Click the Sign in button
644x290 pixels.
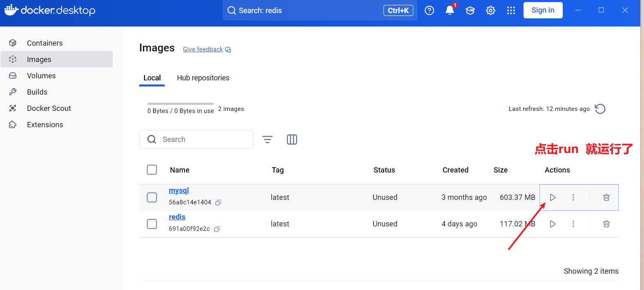click(x=543, y=10)
